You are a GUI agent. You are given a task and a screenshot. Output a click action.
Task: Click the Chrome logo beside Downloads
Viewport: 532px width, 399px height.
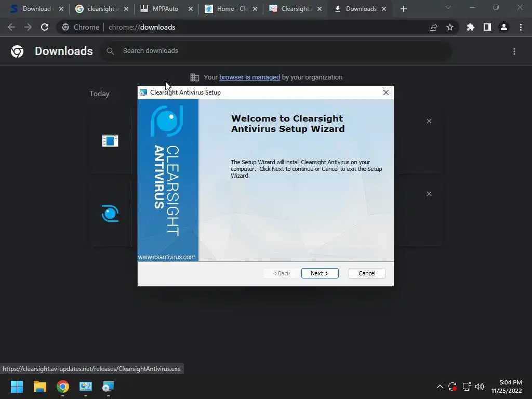(17, 51)
